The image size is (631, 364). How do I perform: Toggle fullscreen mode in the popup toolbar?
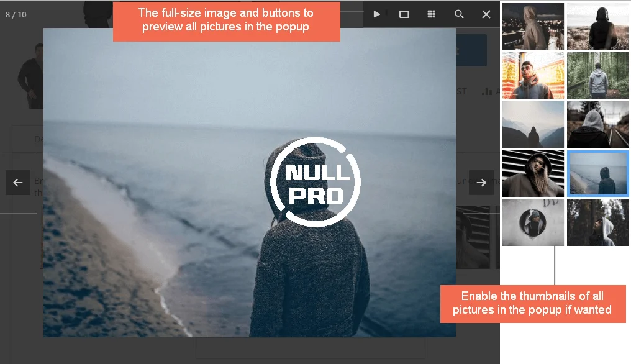pos(404,14)
